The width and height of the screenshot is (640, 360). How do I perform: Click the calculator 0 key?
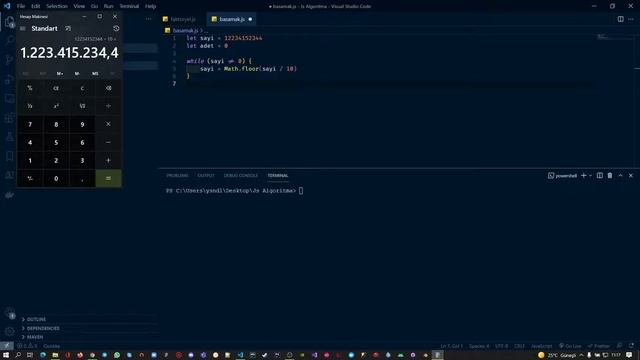[56, 178]
